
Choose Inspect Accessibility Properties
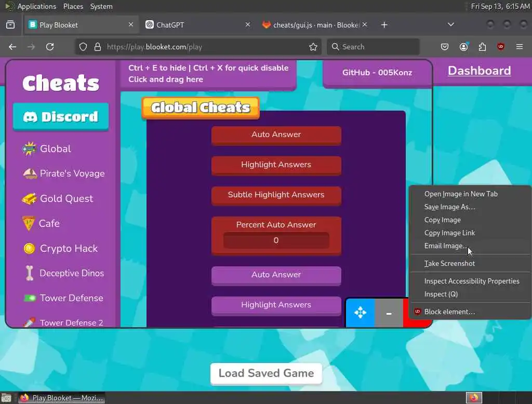coord(470,281)
